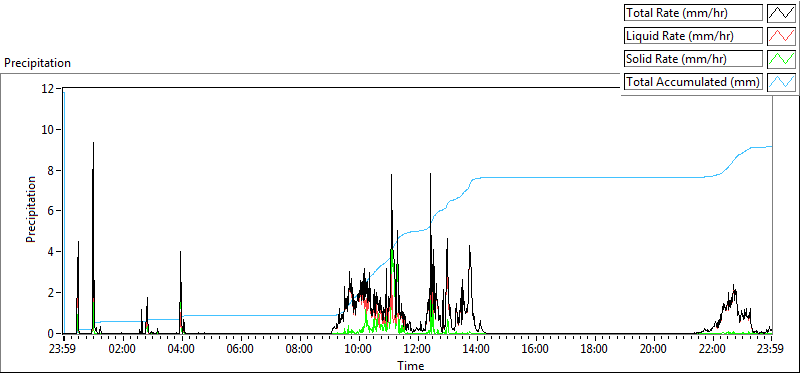Select the Total Accumulated (mm) legend label
The image size is (800, 373).
point(694,81)
